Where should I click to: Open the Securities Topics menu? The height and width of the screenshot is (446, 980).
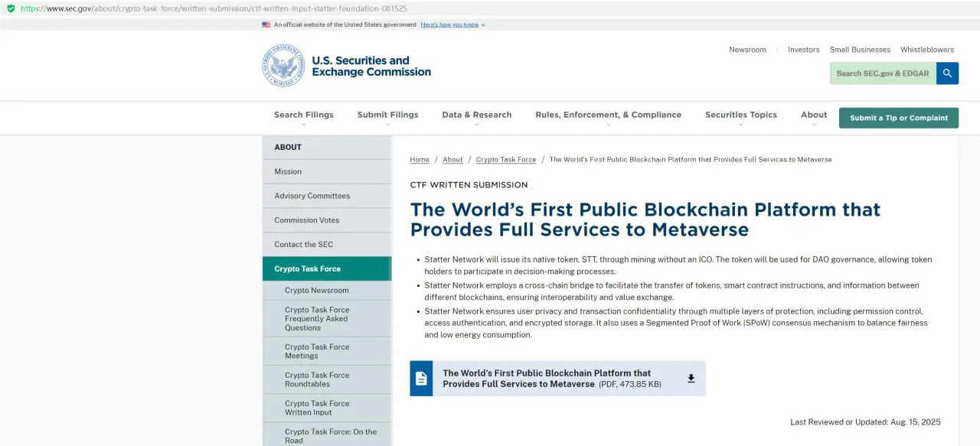(x=741, y=115)
